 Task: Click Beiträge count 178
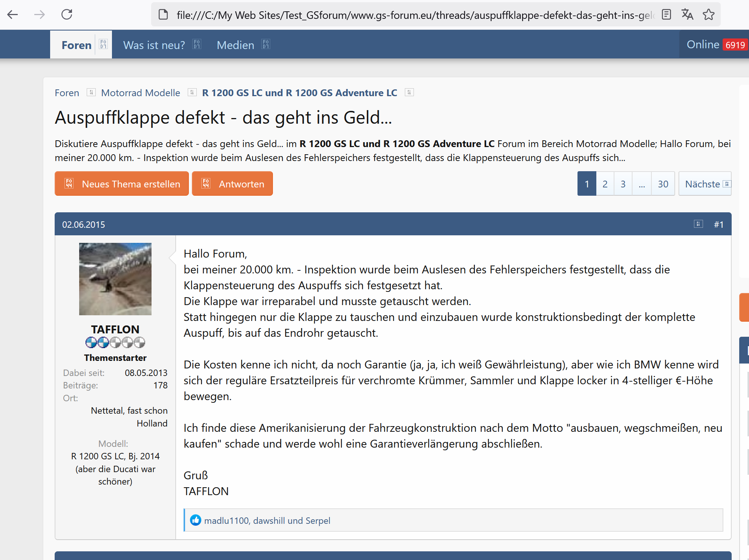(161, 385)
